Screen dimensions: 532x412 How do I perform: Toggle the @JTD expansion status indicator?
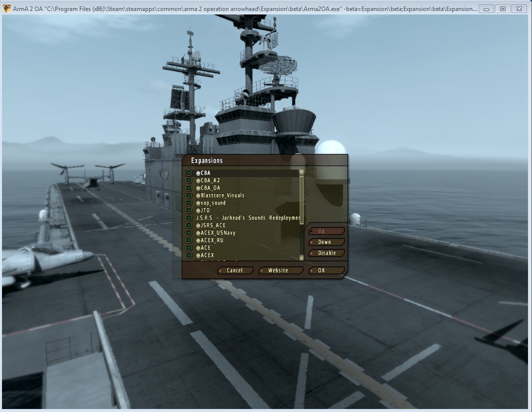tap(189, 210)
